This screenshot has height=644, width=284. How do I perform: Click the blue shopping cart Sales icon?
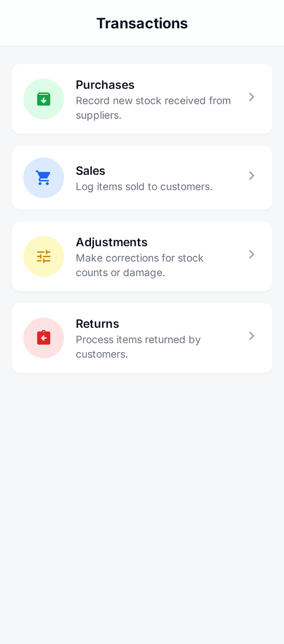[x=43, y=178]
